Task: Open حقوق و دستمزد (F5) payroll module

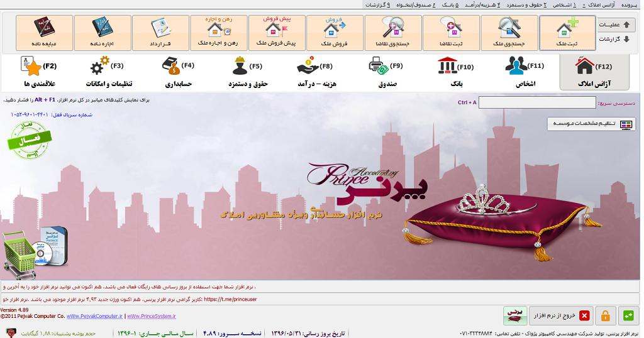Action: 248,73
